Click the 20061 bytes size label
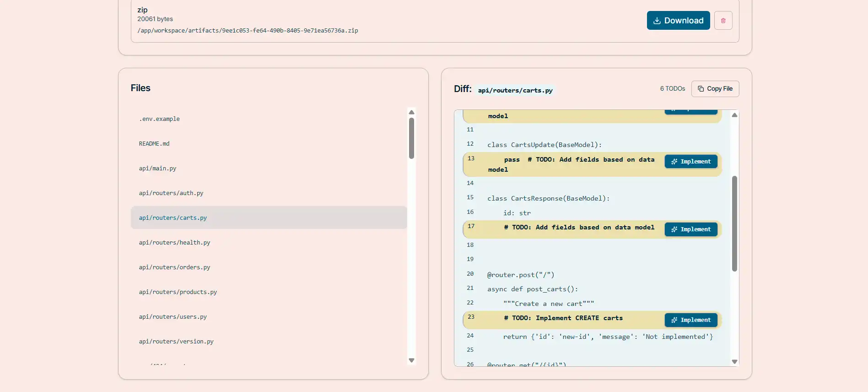This screenshot has width=868, height=392. [x=155, y=19]
